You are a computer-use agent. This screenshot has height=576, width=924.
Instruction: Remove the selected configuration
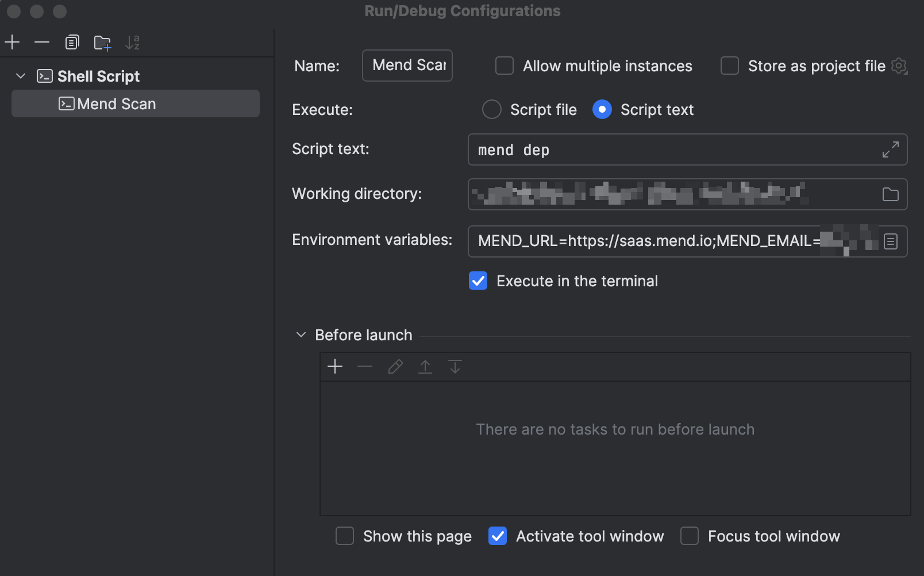[41, 42]
